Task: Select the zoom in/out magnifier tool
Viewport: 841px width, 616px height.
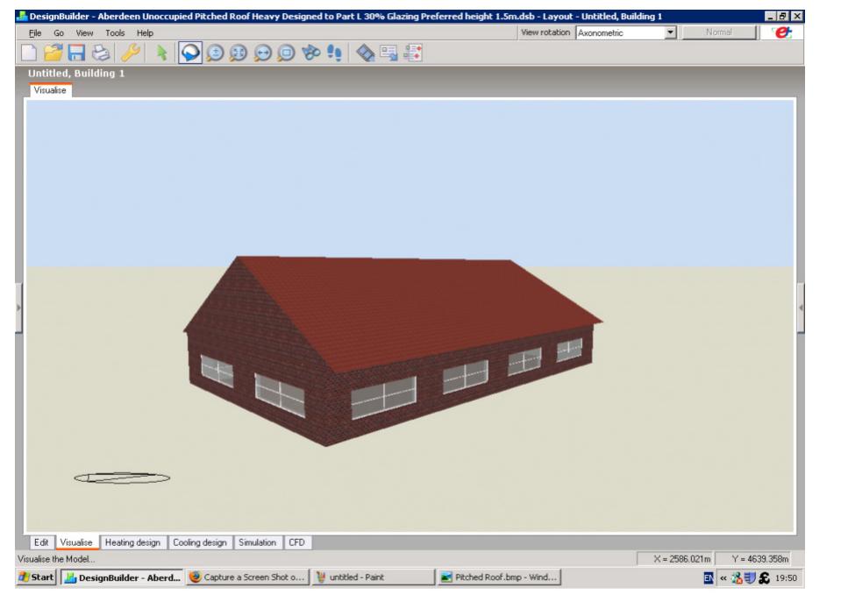Action: pyautogui.click(x=215, y=53)
